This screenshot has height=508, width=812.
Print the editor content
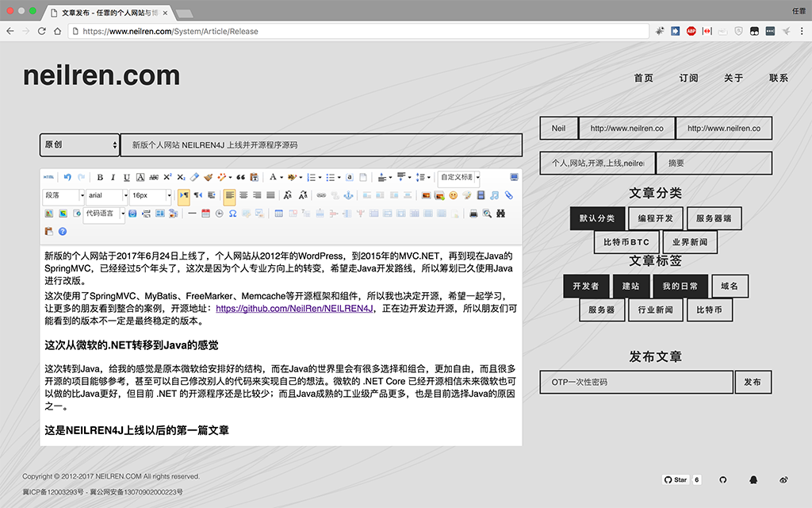(473, 214)
